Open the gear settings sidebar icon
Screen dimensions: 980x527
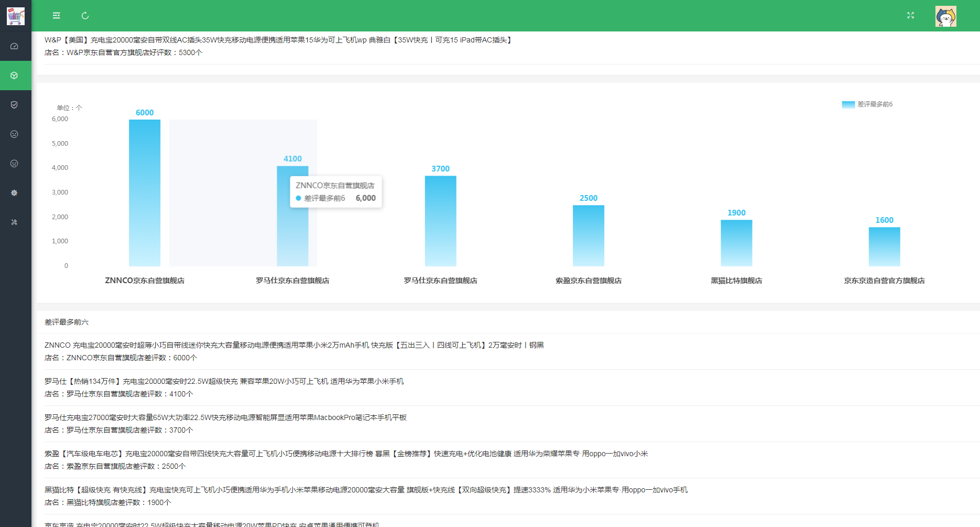(x=14, y=193)
